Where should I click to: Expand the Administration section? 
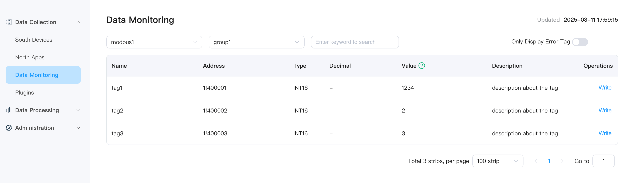coord(78,128)
